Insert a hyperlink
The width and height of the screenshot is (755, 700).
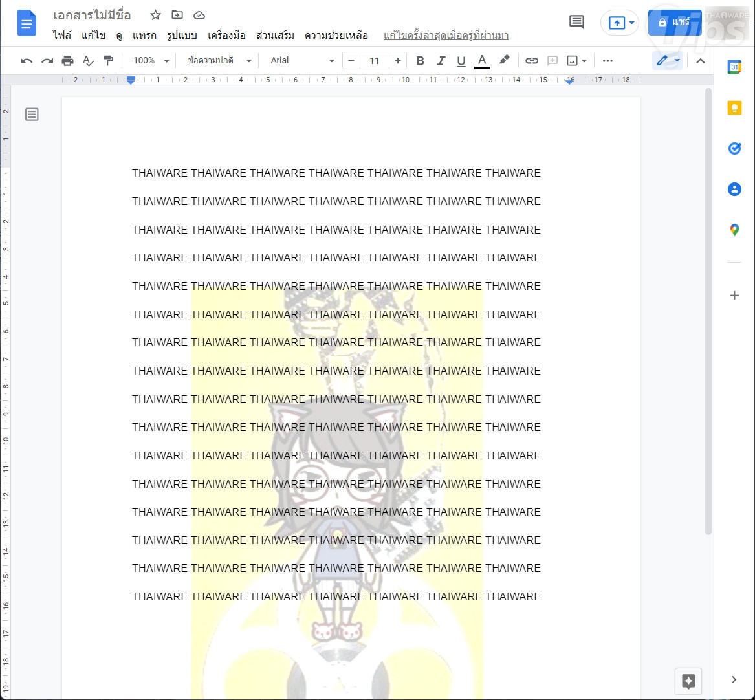tap(532, 61)
